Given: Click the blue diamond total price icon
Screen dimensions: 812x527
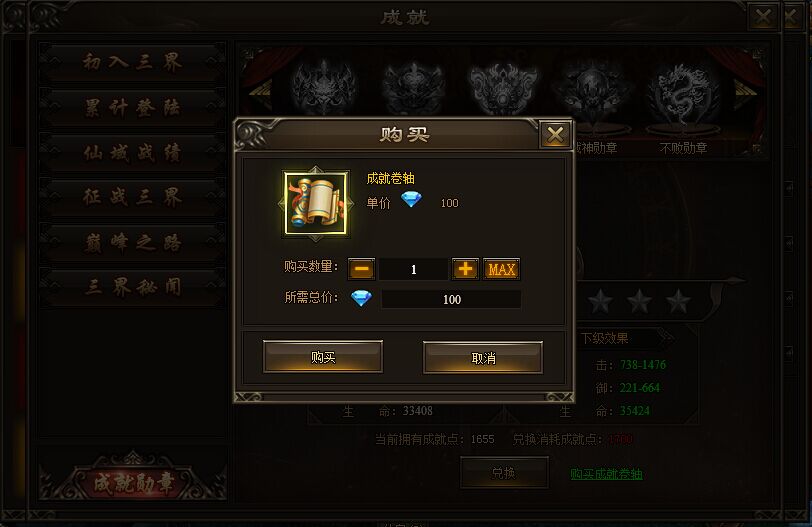Looking at the screenshot, I should pyautogui.click(x=361, y=298).
